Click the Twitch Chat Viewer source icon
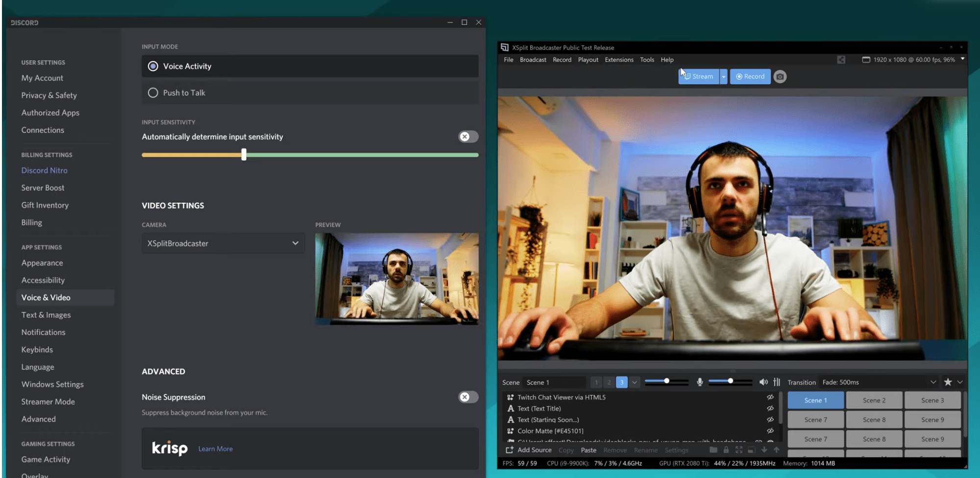980x478 pixels. (510, 397)
